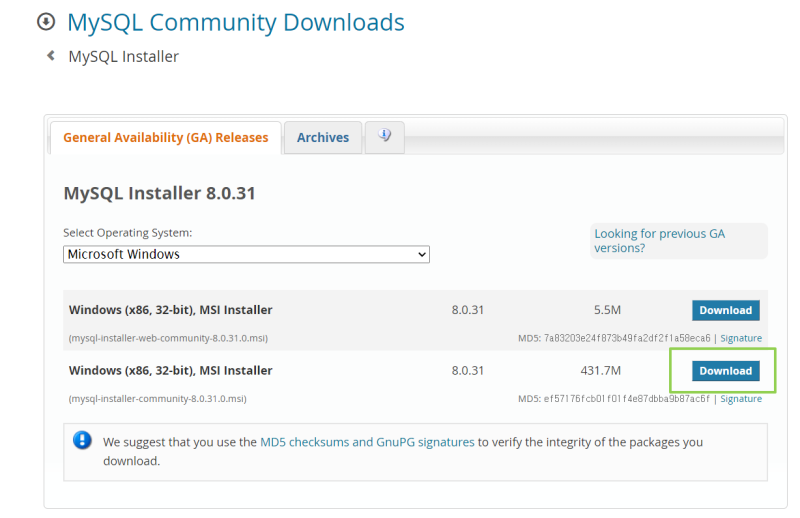Download the 431.7M community installer
The image size is (800, 518).
pyautogui.click(x=726, y=371)
